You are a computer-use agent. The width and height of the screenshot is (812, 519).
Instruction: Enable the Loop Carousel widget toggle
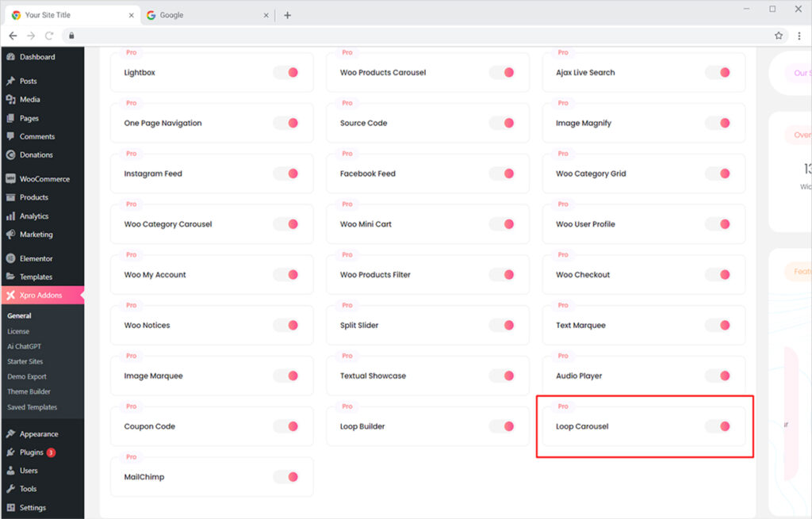[x=720, y=426]
